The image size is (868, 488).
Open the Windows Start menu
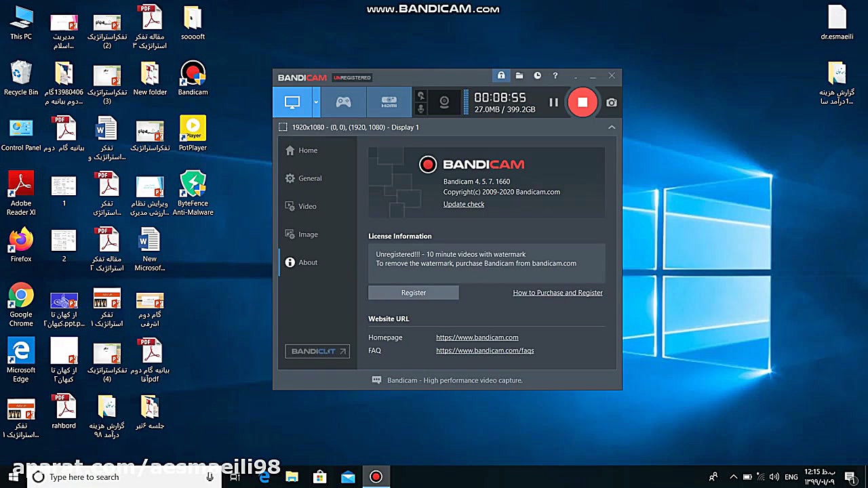click(x=13, y=477)
